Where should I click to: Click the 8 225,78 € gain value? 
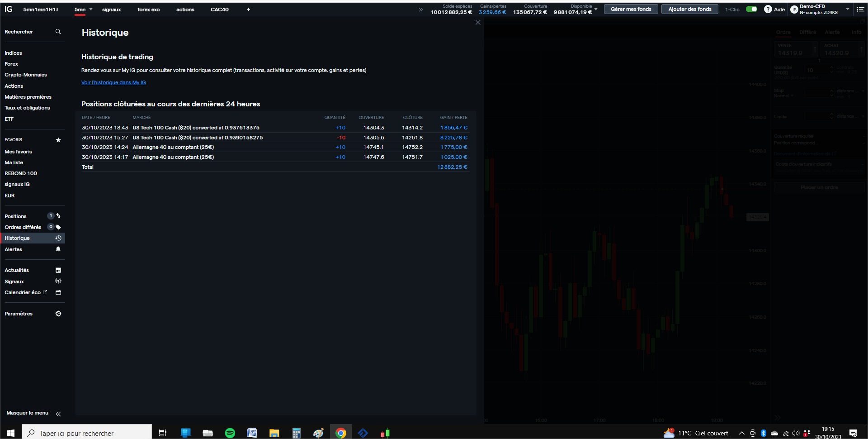tap(454, 138)
